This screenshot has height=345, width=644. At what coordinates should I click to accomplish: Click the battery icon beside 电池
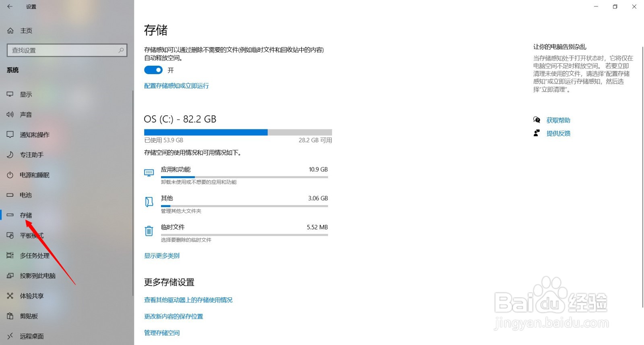(10, 195)
